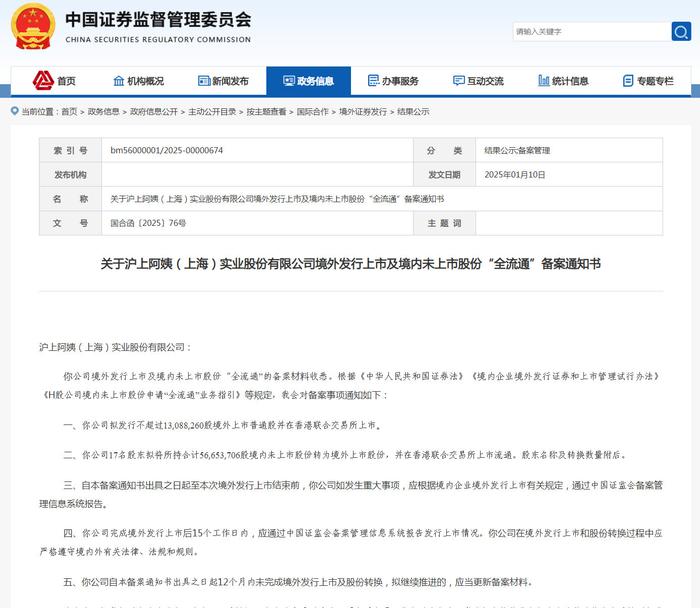
Task: Click document number 国合函〔2025〕76号
Action: pos(148,223)
